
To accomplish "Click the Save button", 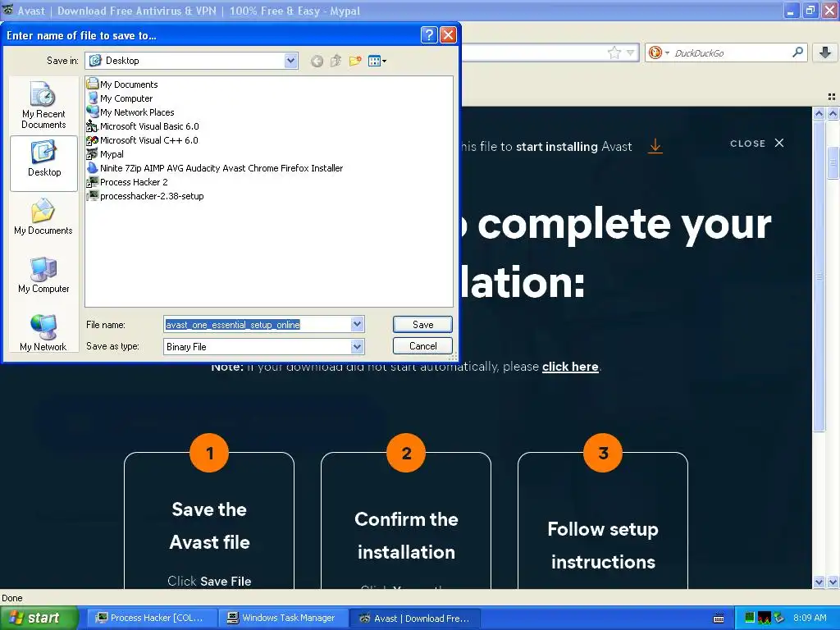I will click(x=422, y=324).
